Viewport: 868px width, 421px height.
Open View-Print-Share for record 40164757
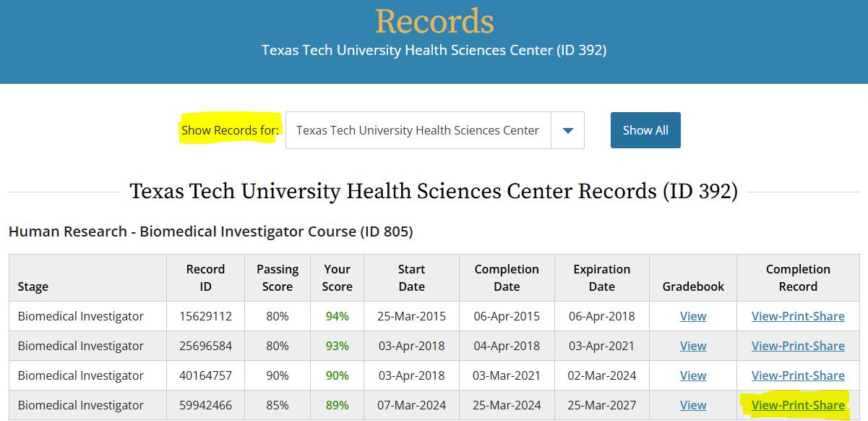point(798,375)
